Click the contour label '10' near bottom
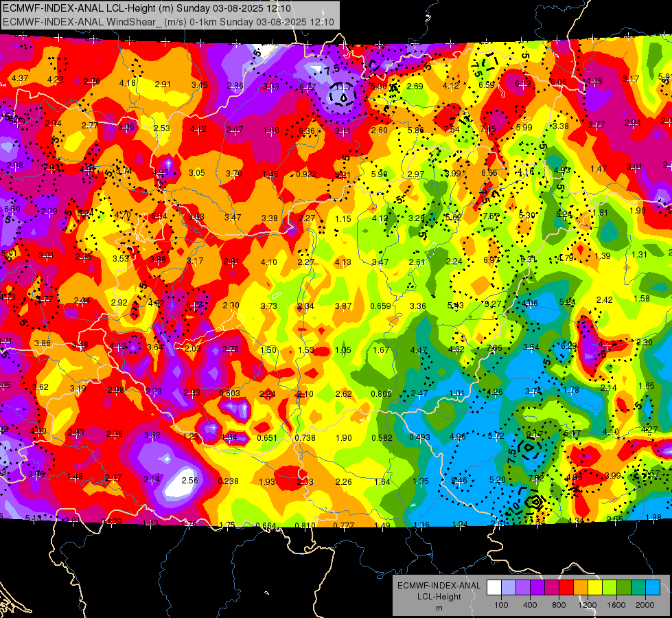This screenshot has height=618, width=672. [515, 507]
